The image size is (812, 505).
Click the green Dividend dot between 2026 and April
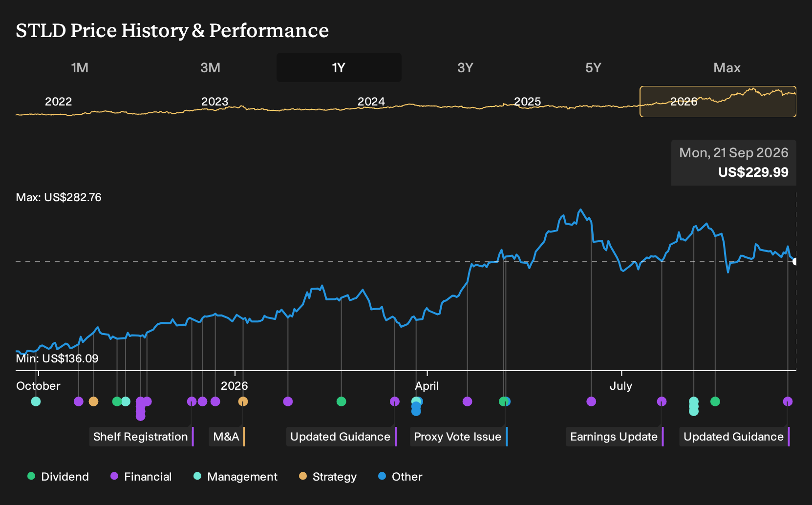click(342, 401)
